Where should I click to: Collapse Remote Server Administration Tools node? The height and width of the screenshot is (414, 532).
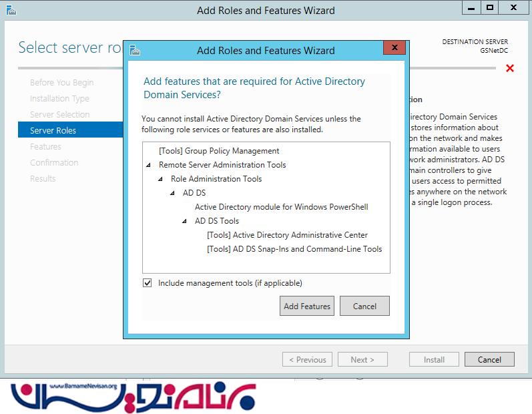click(x=148, y=165)
